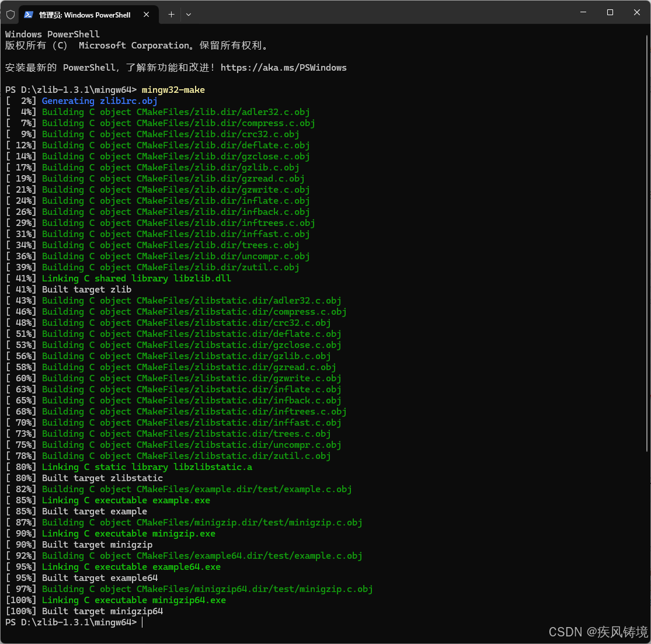Click the zlib.dir/gzread.c.obj line
Image resolution: width=651 pixels, height=644 pixels.
(x=155, y=179)
